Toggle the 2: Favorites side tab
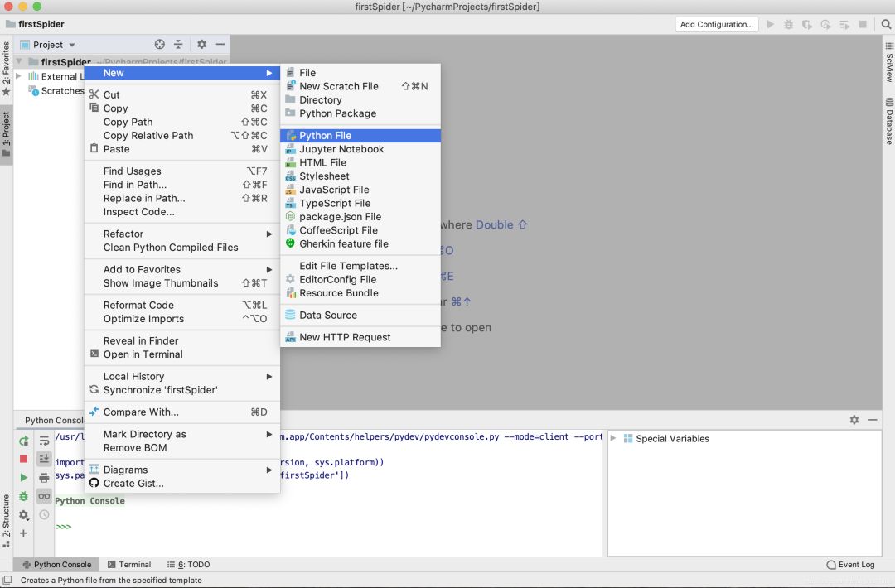This screenshot has width=895, height=588. pos(7,69)
